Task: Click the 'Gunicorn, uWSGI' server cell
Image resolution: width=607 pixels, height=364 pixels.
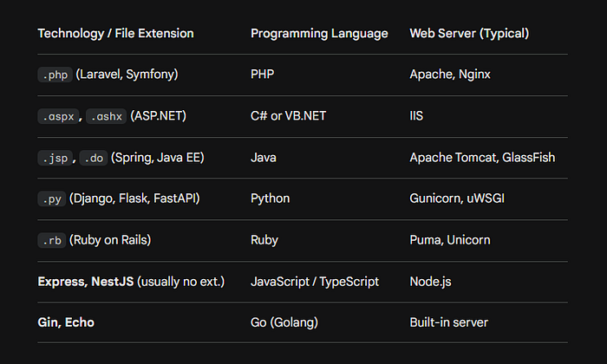Action: click(x=457, y=198)
